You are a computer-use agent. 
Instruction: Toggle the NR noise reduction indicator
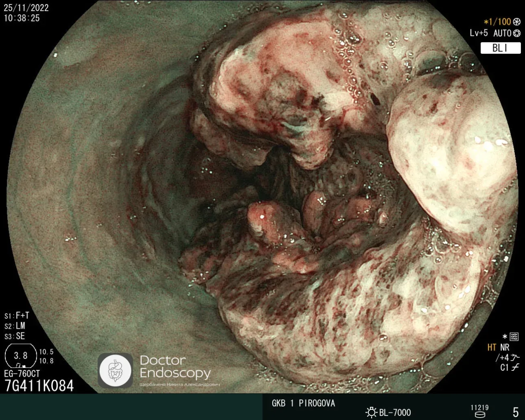pyautogui.click(x=505, y=348)
